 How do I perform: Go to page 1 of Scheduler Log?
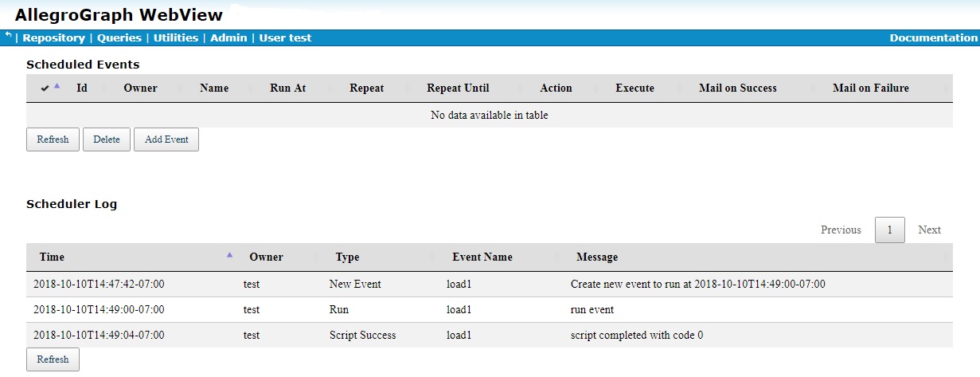[889, 230]
